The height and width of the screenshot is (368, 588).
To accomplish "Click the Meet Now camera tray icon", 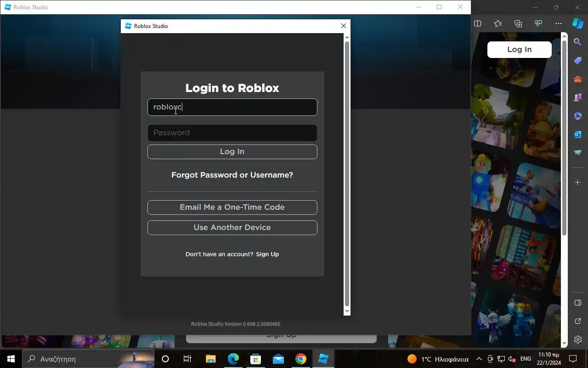I will pyautogui.click(x=490, y=359).
